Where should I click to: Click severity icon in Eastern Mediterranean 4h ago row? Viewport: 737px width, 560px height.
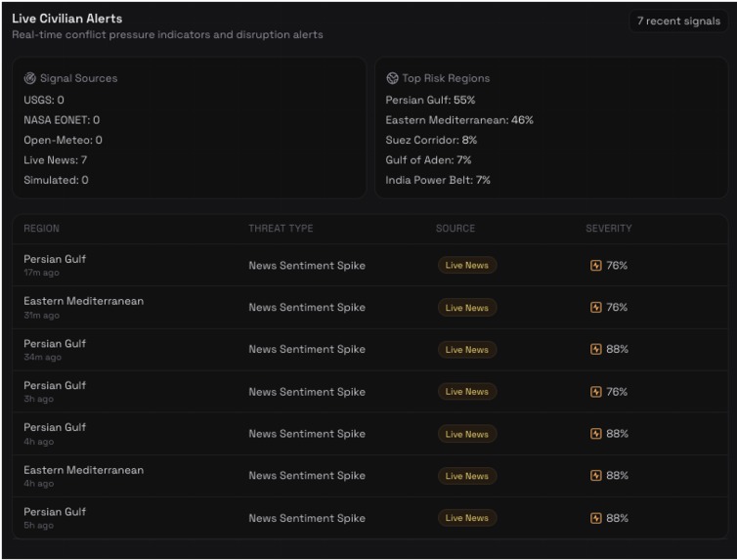(x=595, y=475)
